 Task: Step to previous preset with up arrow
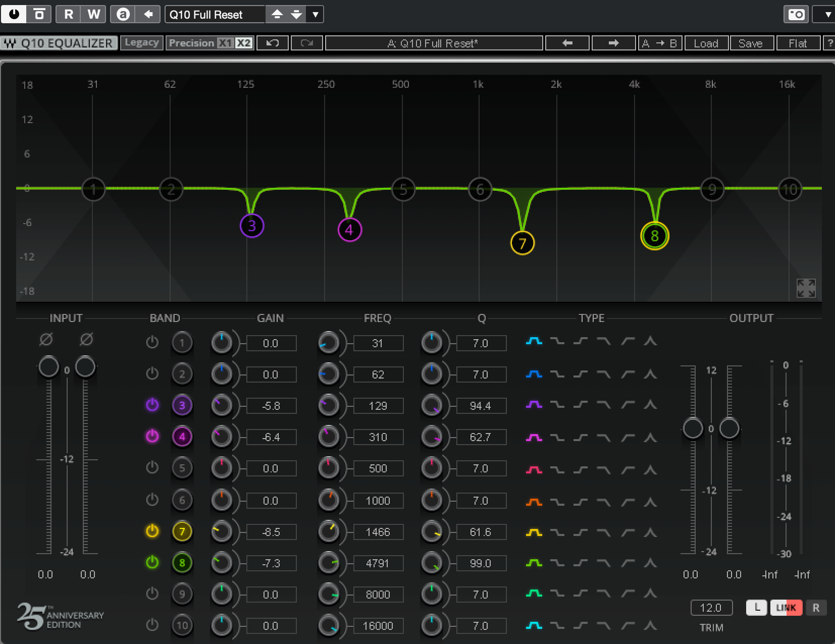pyautogui.click(x=277, y=14)
